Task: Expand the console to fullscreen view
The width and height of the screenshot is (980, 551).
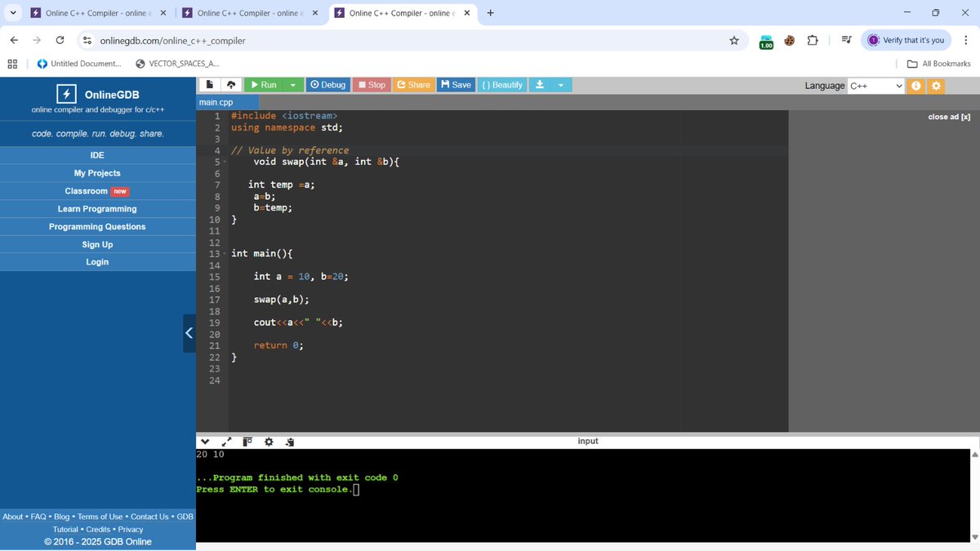Action: [x=226, y=441]
